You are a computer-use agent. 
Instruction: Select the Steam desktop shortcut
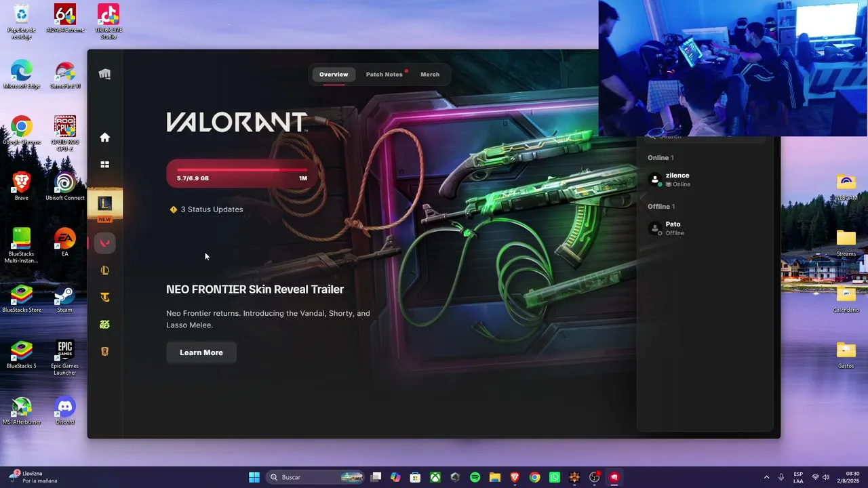tap(65, 299)
